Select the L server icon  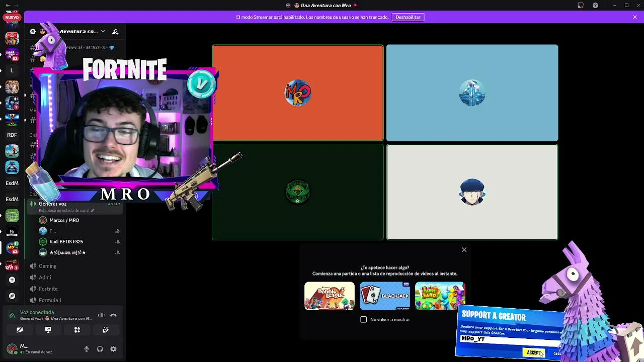tap(12, 70)
